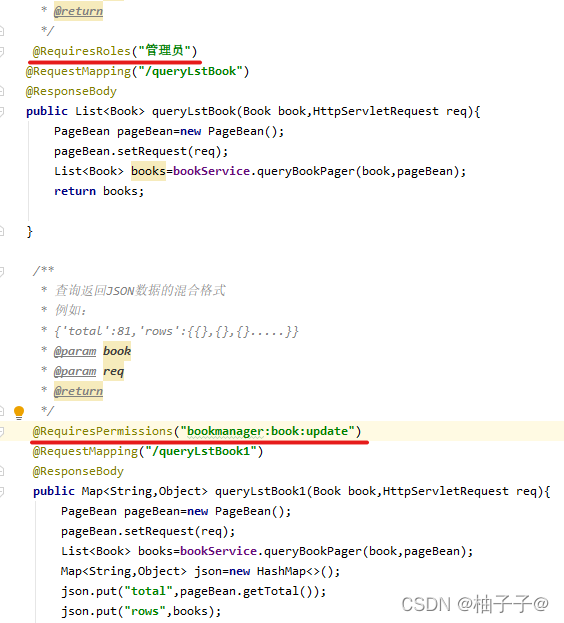Click the "/queryLstBook1" mapping string
This screenshot has width=564, height=623.
(201, 452)
